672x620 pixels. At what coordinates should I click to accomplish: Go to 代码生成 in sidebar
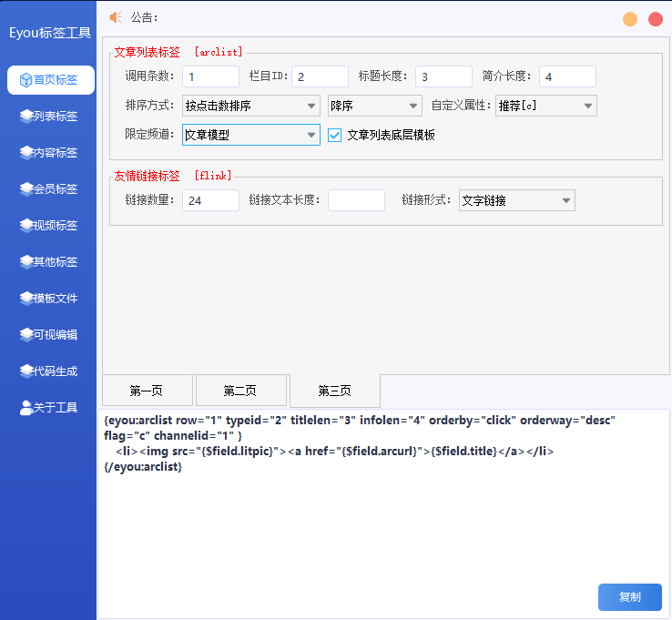(x=51, y=371)
